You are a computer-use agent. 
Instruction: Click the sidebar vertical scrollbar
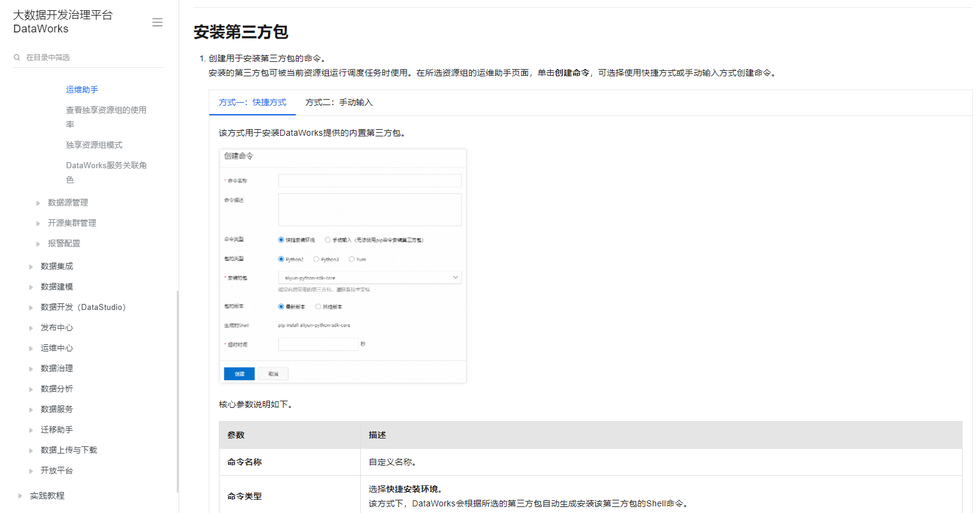[x=177, y=390]
